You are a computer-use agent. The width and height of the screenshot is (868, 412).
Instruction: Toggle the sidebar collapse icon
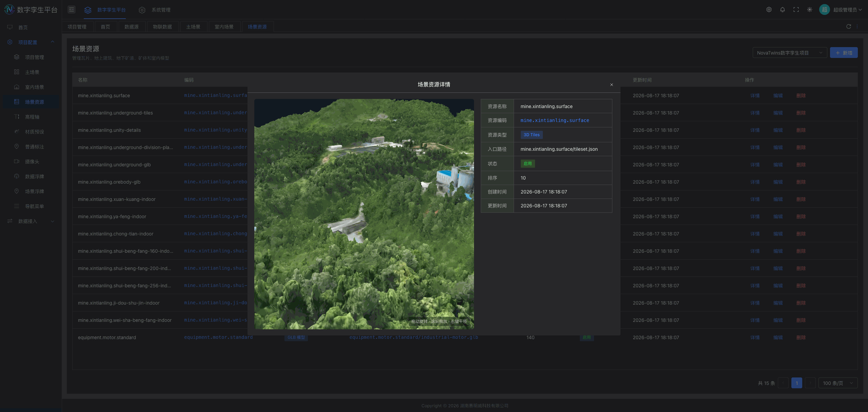72,9
